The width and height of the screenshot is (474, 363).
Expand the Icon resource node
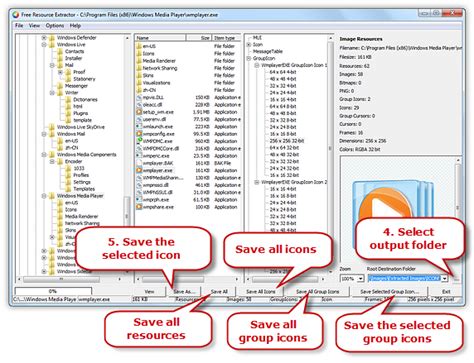[x=249, y=45]
